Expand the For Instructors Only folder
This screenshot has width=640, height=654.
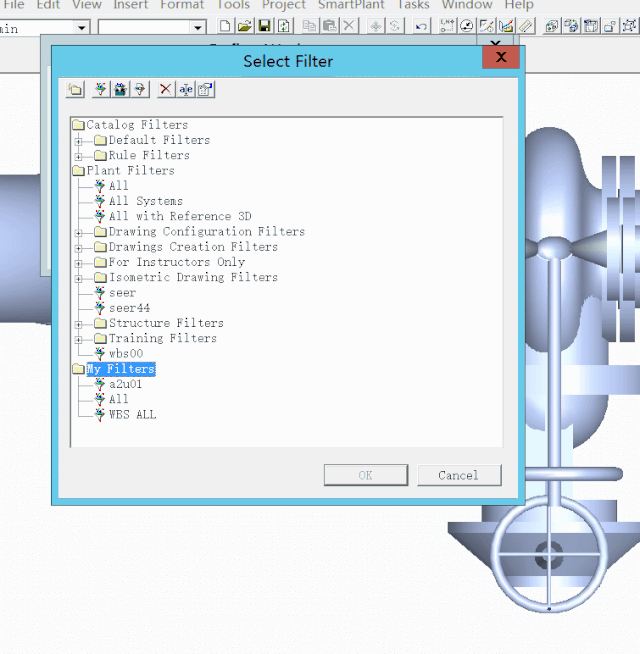point(78,263)
